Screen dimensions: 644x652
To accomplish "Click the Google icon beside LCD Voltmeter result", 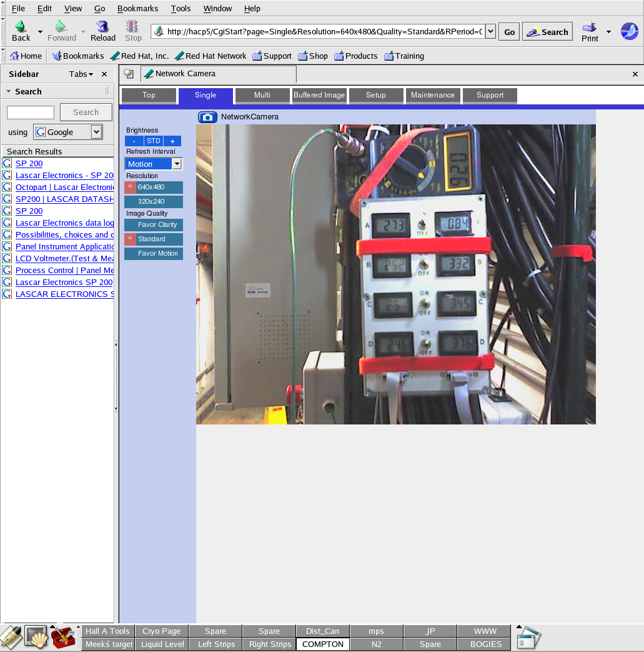I will point(7,258).
